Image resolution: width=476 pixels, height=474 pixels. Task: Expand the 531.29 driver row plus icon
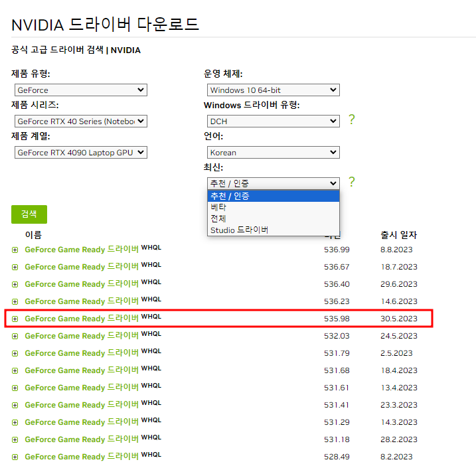click(x=15, y=423)
